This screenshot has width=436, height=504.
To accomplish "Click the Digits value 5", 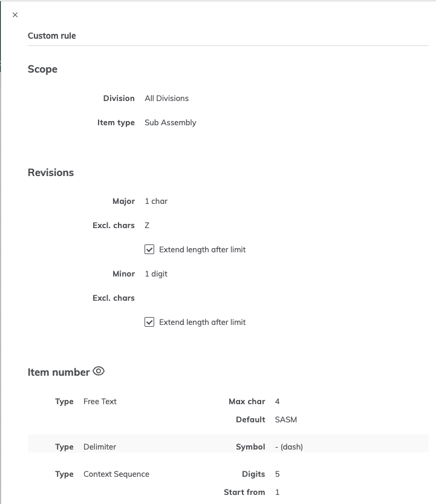I will click(x=277, y=474).
